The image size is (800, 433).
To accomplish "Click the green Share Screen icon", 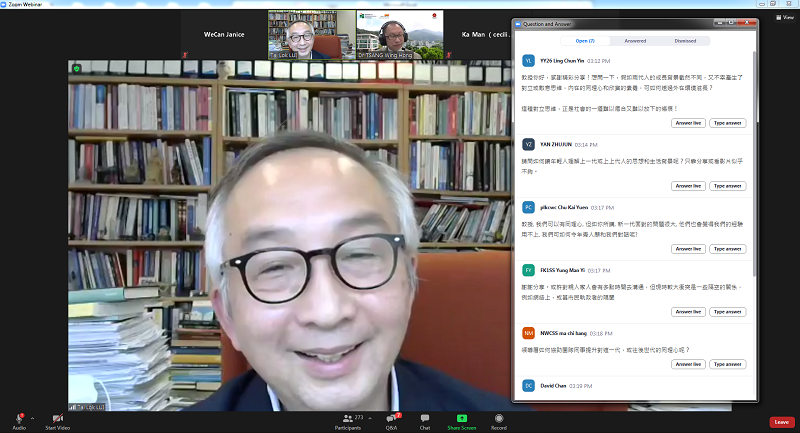I will click(x=461, y=418).
